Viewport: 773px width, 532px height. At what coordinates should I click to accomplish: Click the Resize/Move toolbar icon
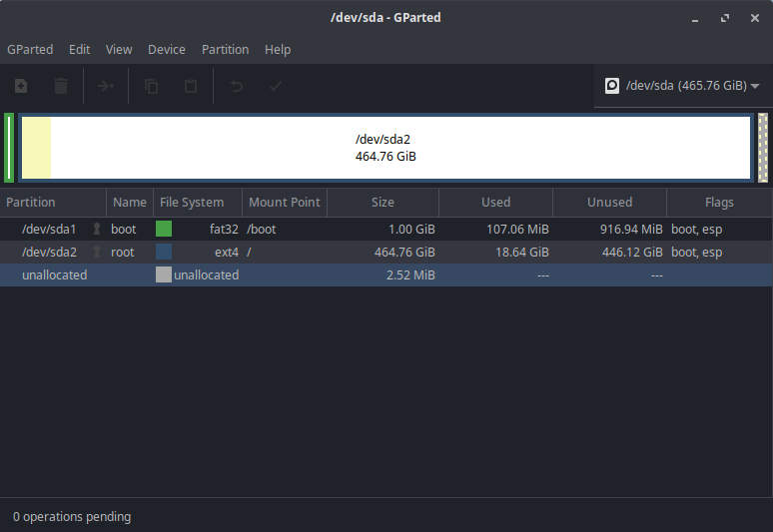105,87
